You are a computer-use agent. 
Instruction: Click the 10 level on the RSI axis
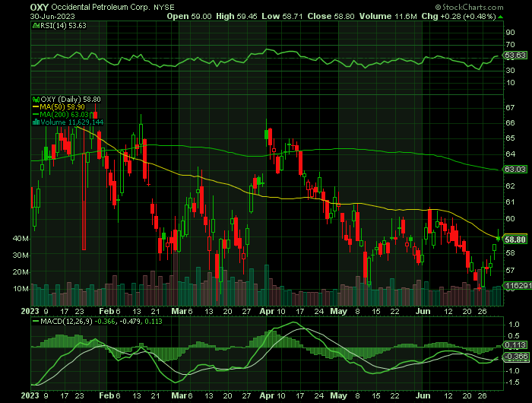tap(510, 83)
